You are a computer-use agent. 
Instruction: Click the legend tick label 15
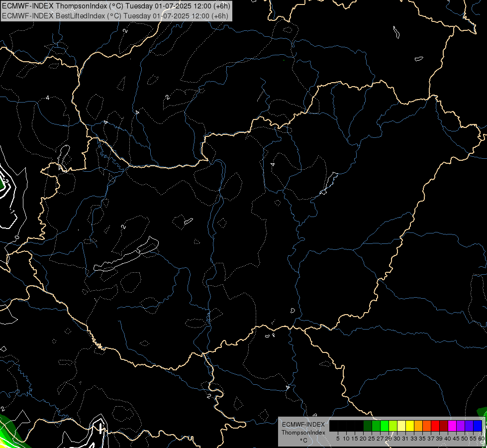pyautogui.click(x=355, y=439)
